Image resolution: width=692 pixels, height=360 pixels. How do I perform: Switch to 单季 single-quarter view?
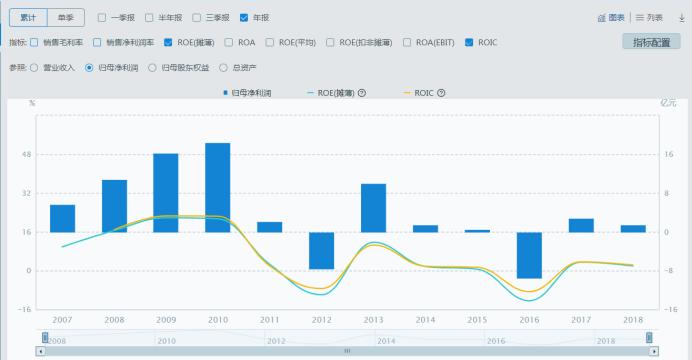66,18
